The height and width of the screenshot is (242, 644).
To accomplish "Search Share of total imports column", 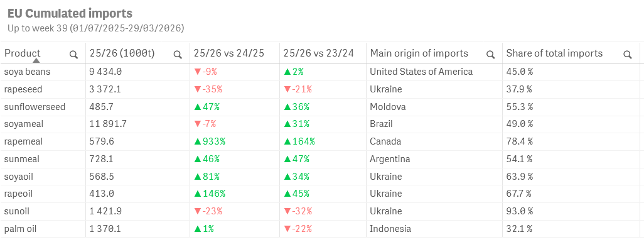I will coord(627,54).
